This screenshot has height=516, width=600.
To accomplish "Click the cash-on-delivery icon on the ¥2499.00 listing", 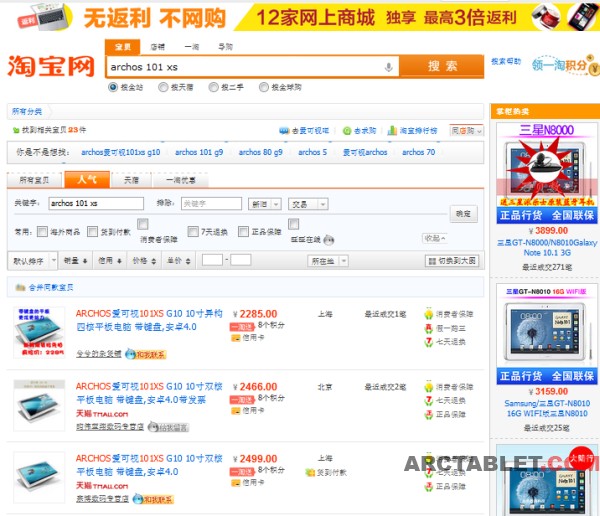I will point(310,473).
